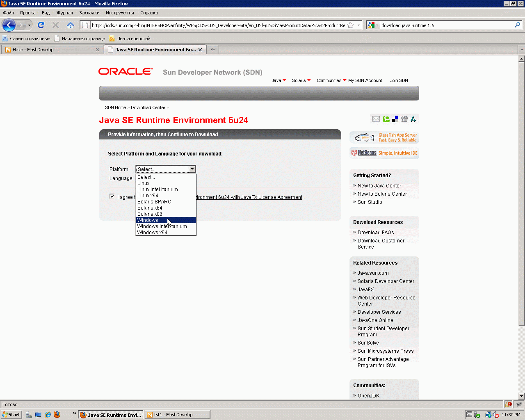525x420 pixels.
Task: Click the NetBeans cube logo
Action: tap(354, 153)
